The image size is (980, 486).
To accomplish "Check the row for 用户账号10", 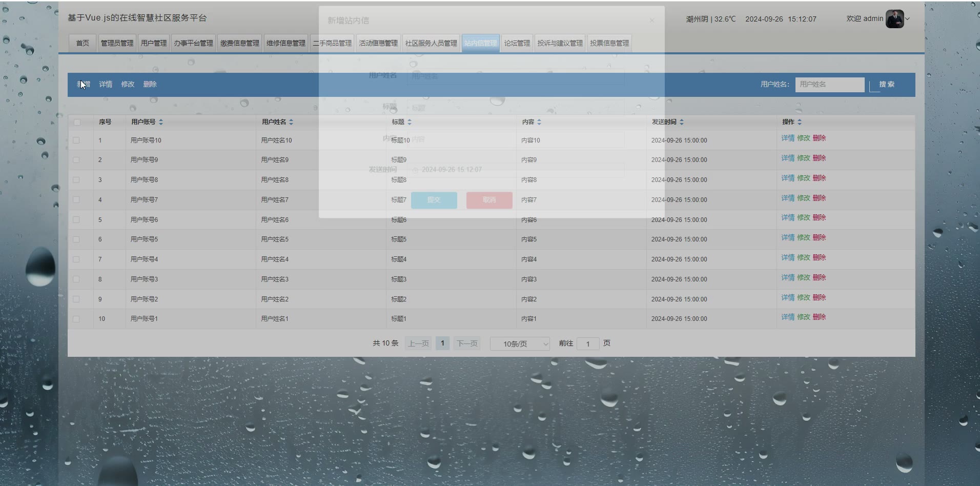I will tap(76, 140).
